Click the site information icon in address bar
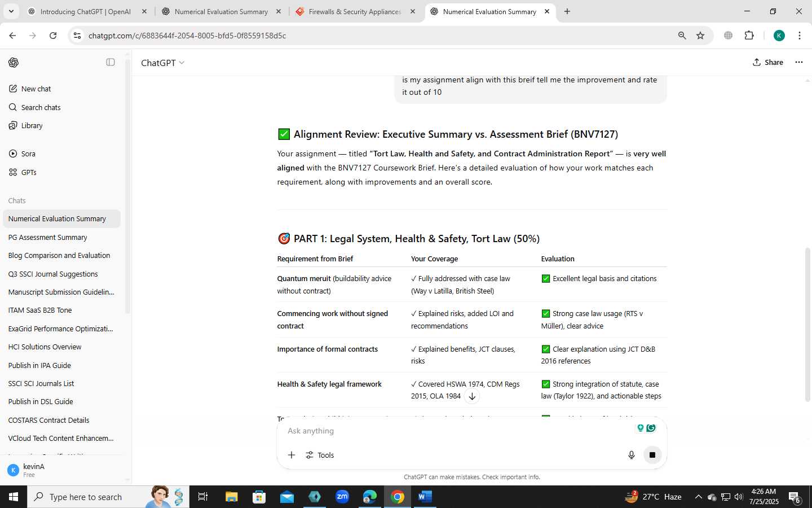The image size is (812, 508). point(77,36)
